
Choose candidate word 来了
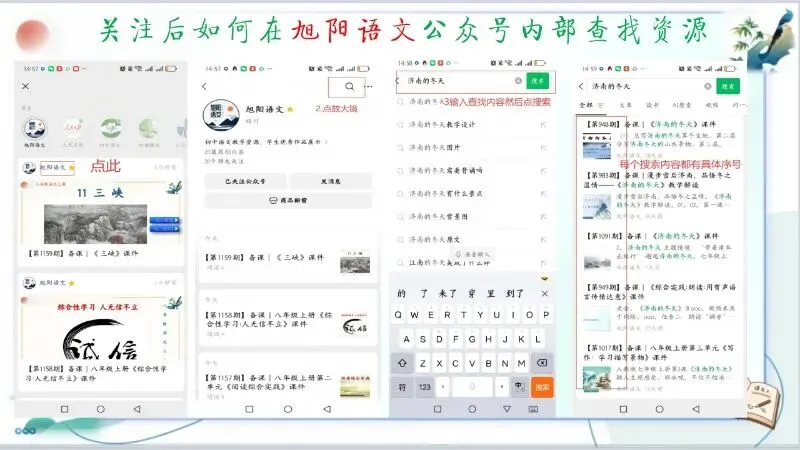pos(447,293)
